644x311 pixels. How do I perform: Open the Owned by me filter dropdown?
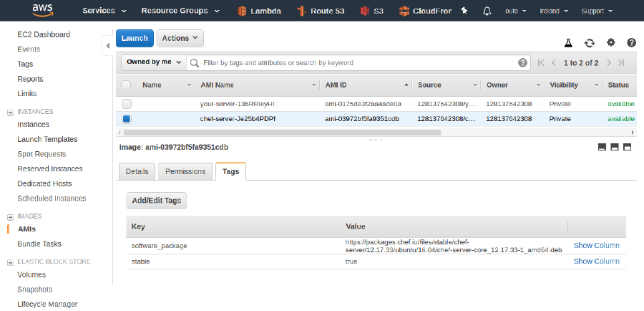tap(154, 62)
